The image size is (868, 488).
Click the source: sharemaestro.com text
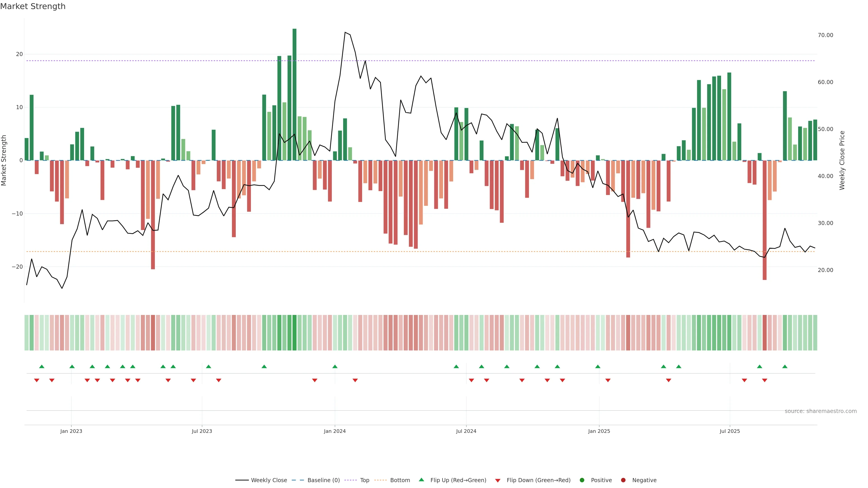tap(821, 411)
